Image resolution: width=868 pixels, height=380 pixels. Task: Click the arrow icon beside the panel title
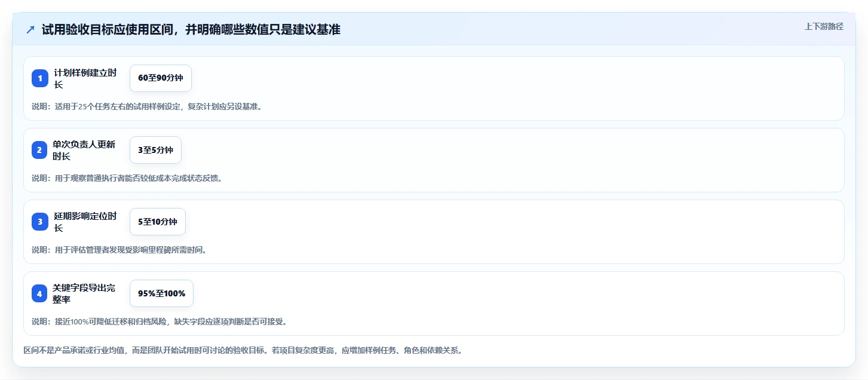(x=30, y=30)
